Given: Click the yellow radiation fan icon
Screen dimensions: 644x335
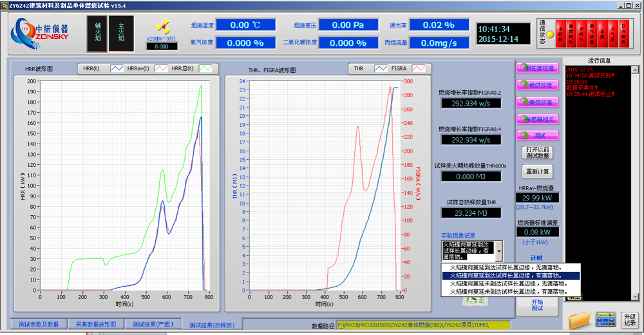Looking at the screenshot, I should pos(163,26).
